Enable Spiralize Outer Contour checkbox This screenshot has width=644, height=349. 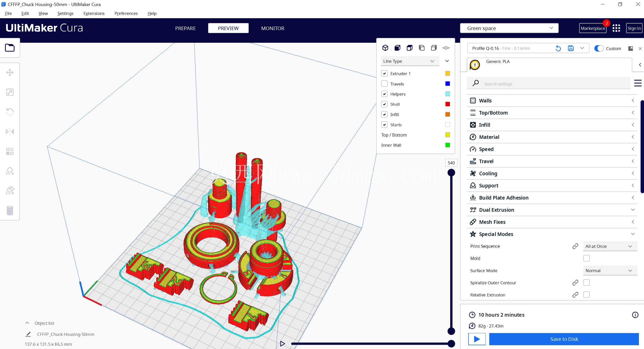[586, 282]
